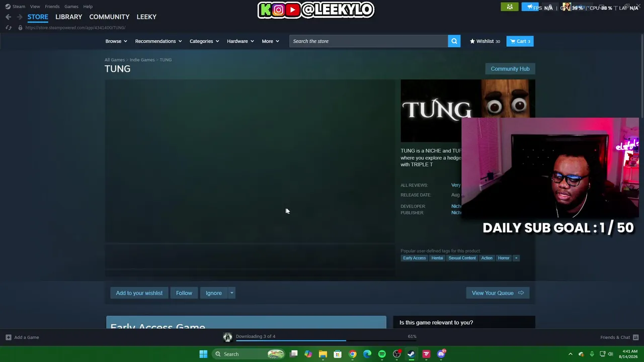Open the blue announcements megaphone icon
The image size is (644, 362).
[530, 7]
